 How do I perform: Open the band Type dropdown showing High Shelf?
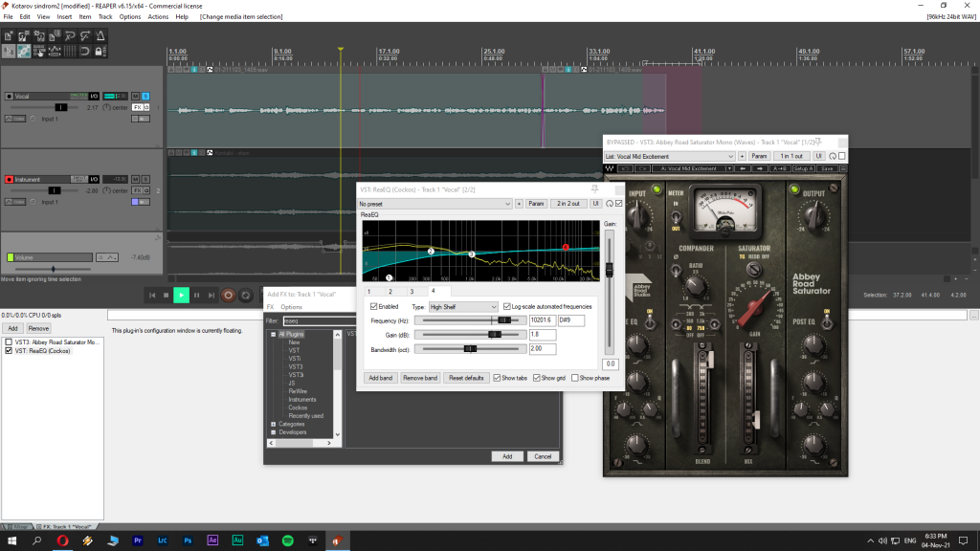[463, 306]
